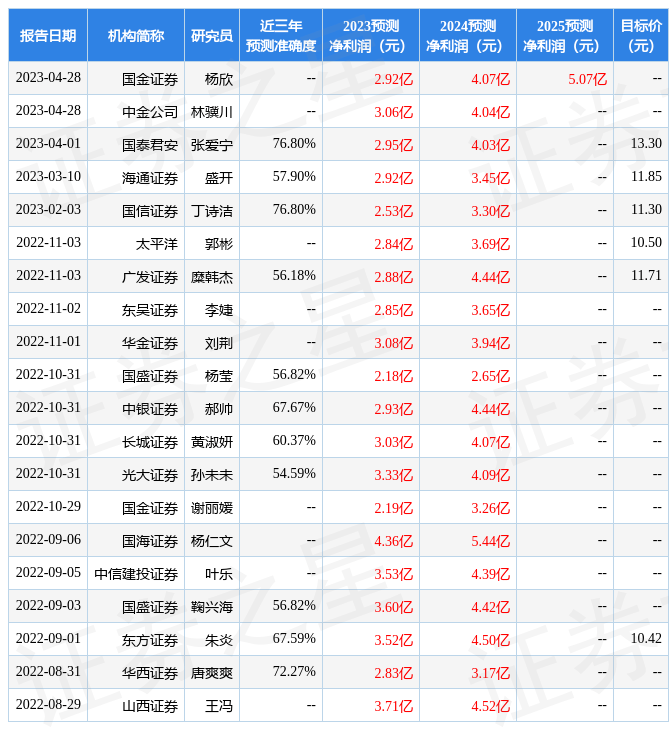Select the 2023-03-10 report date cell
The height and width of the screenshot is (730, 669).
[48, 177]
